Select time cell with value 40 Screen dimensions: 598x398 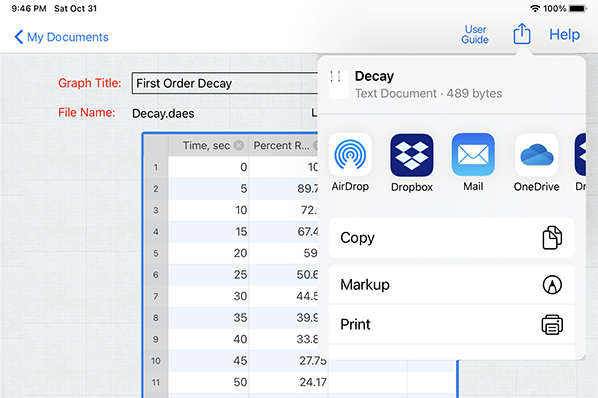208,339
